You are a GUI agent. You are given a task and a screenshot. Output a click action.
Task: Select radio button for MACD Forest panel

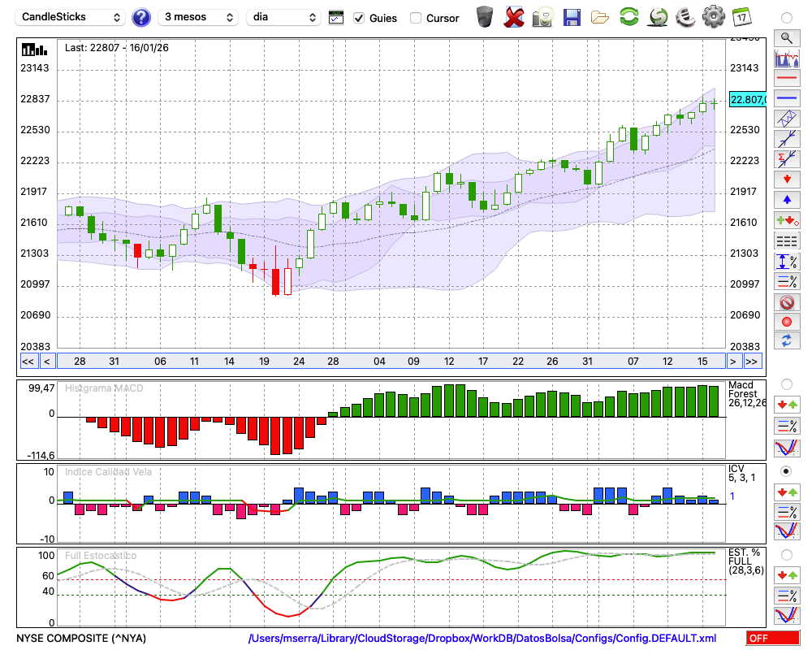coord(787,384)
